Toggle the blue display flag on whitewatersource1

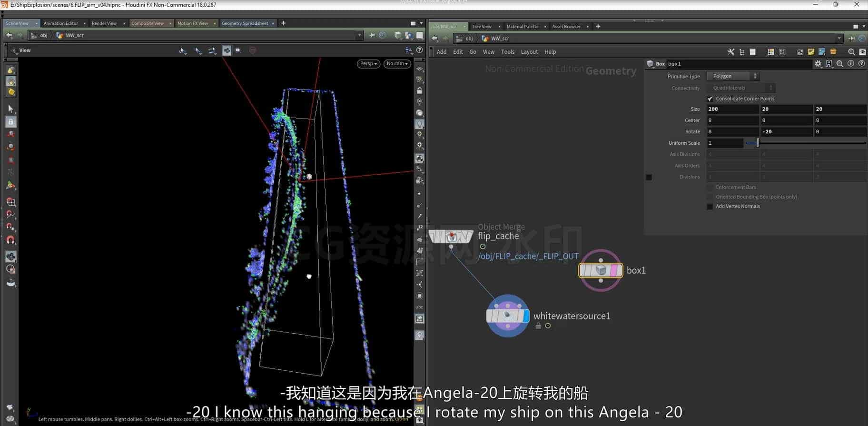526,316
